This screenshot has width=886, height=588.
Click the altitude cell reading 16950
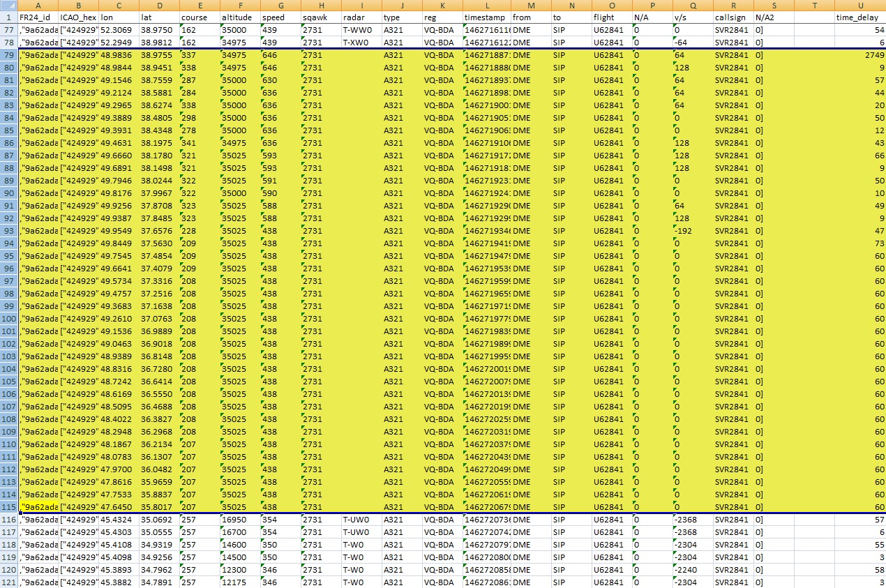click(239, 520)
